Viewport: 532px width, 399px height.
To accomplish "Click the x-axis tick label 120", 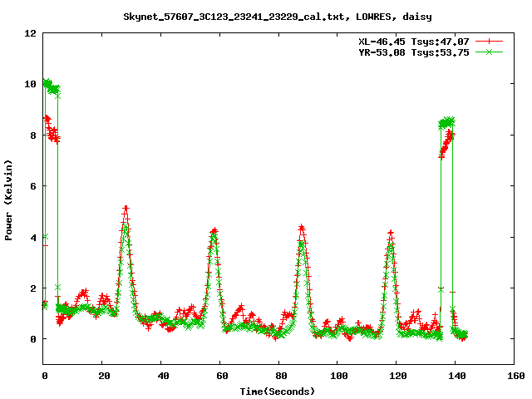I will point(398,376).
